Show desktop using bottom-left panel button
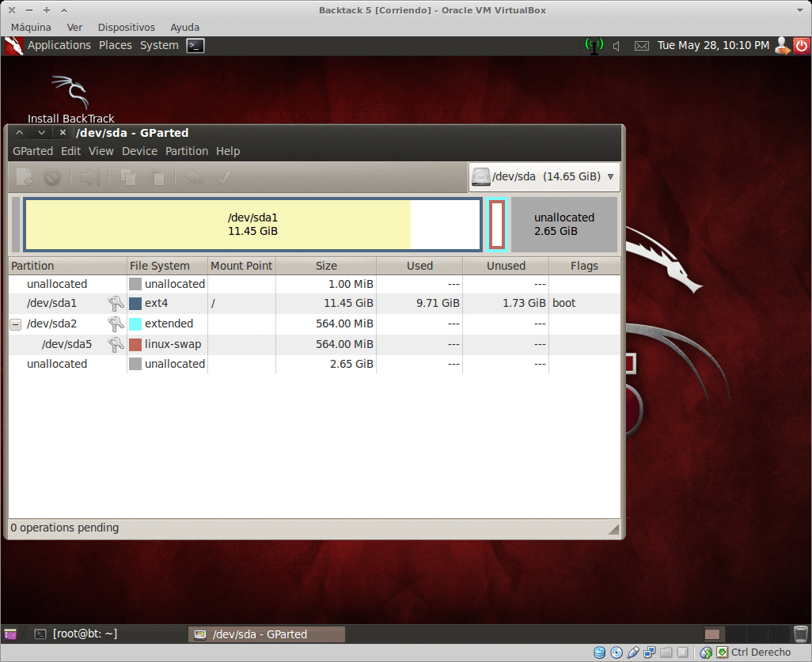This screenshot has width=812, height=662. 10,634
